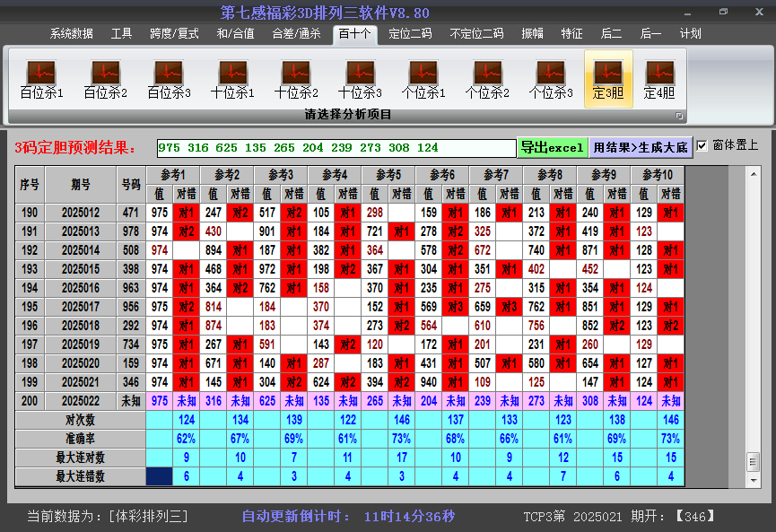776x532 pixels.
Task: Click the table scrollbar up arrow
Action: pos(754,174)
